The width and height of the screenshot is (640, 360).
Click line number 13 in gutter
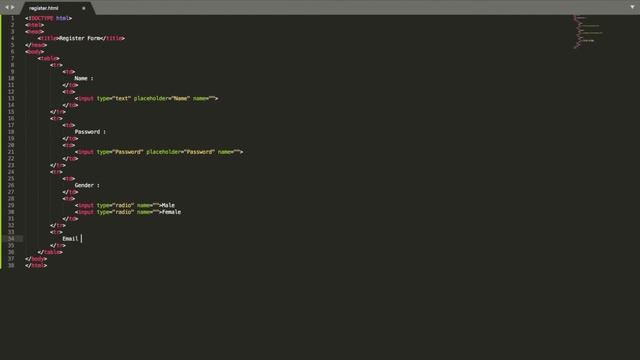click(x=11, y=98)
